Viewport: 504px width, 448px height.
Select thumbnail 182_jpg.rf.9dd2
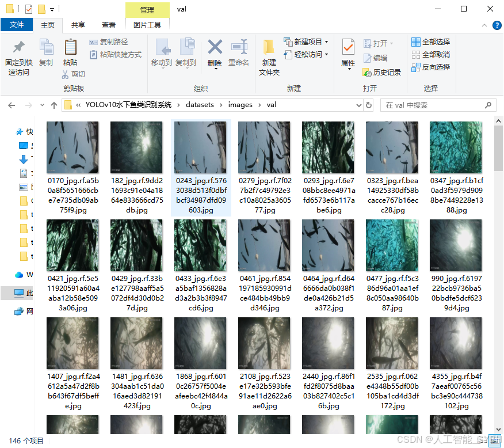(x=136, y=147)
